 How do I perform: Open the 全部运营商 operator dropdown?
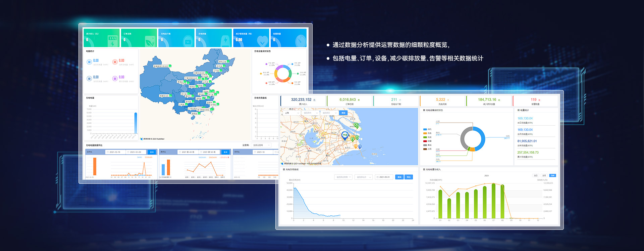click(x=261, y=145)
